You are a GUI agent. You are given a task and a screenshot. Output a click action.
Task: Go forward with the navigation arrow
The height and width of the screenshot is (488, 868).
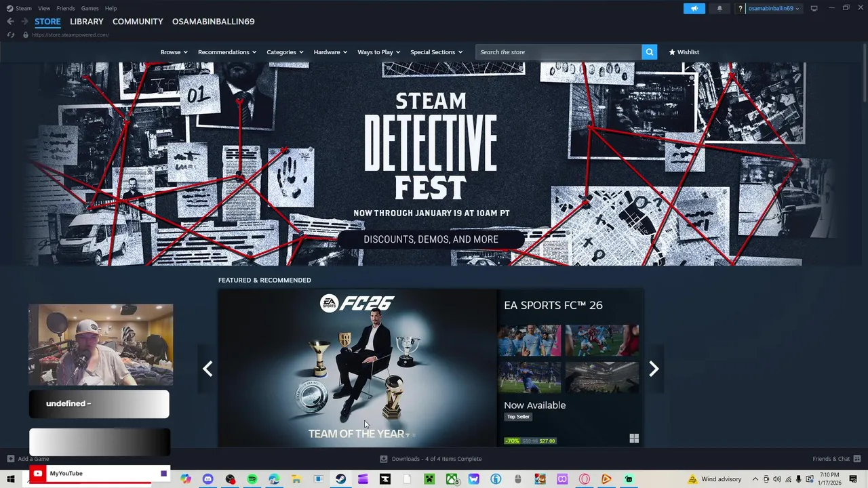pos(24,22)
